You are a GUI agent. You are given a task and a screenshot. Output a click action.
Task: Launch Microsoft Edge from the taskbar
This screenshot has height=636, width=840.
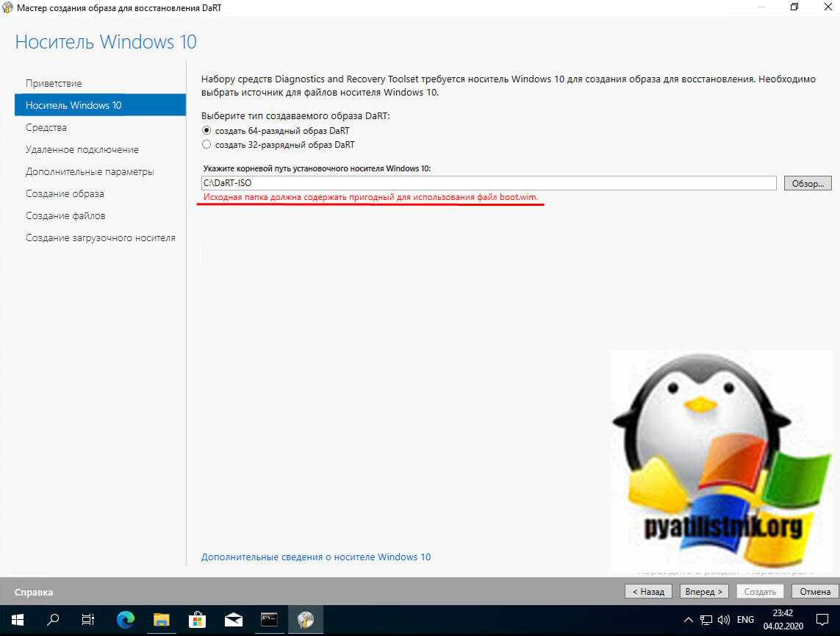126,620
